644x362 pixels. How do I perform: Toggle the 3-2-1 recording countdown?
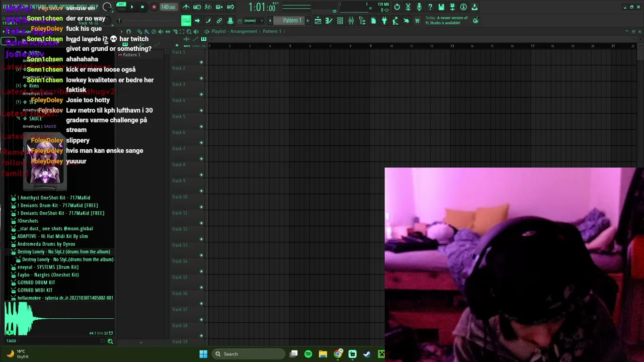pos(208,7)
